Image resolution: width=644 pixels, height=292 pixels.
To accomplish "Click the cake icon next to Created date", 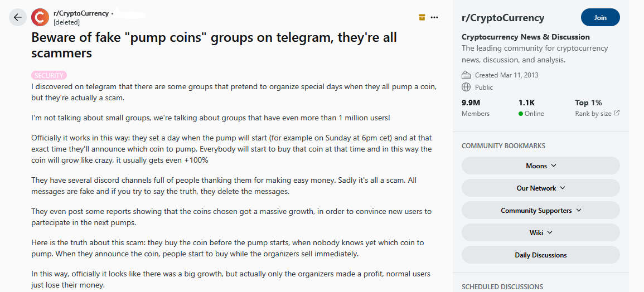I will point(466,75).
